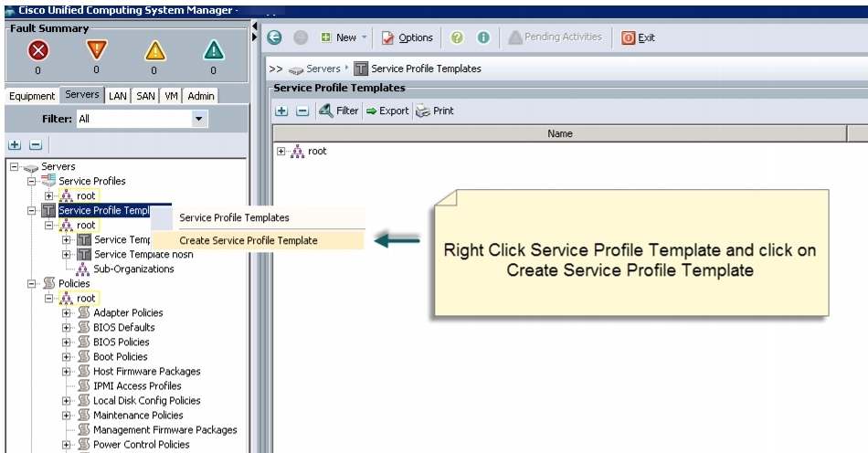Select IPMI Access Profiles
Screen dimensions: 868x453
(137, 386)
